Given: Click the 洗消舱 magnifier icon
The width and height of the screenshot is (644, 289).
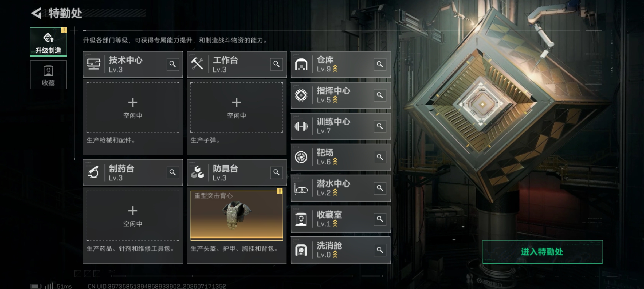Looking at the screenshot, I should click(380, 250).
